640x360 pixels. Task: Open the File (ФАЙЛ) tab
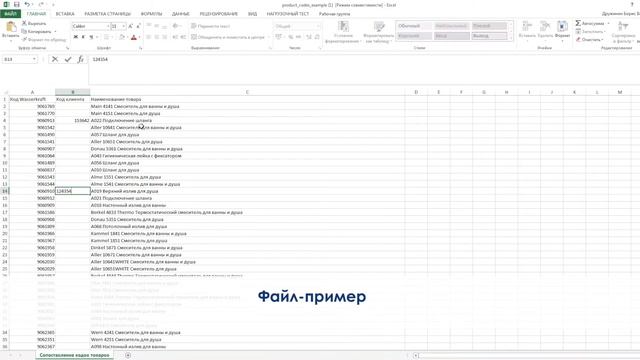click(x=11, y=14)
